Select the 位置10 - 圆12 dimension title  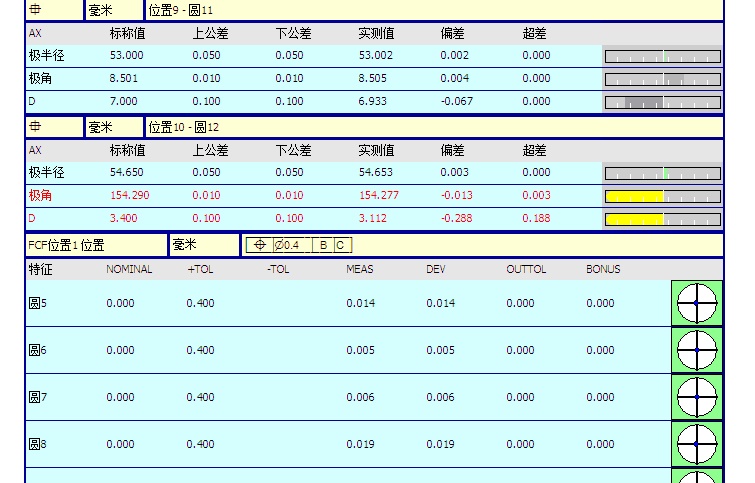[x=184, y=127]
